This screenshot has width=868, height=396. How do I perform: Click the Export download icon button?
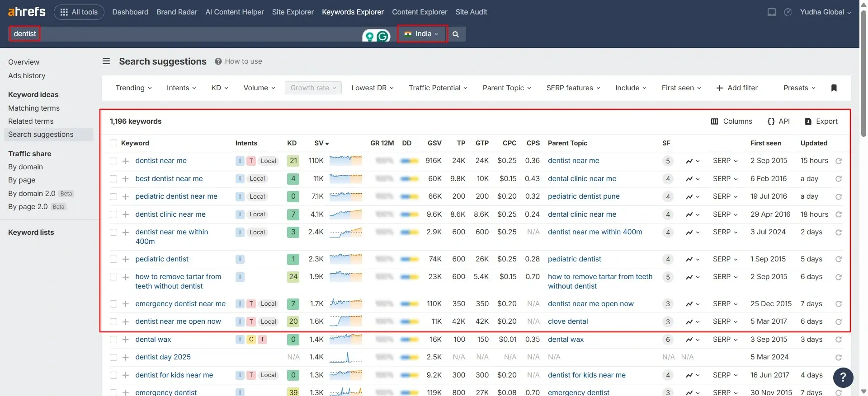pos(821,121)
